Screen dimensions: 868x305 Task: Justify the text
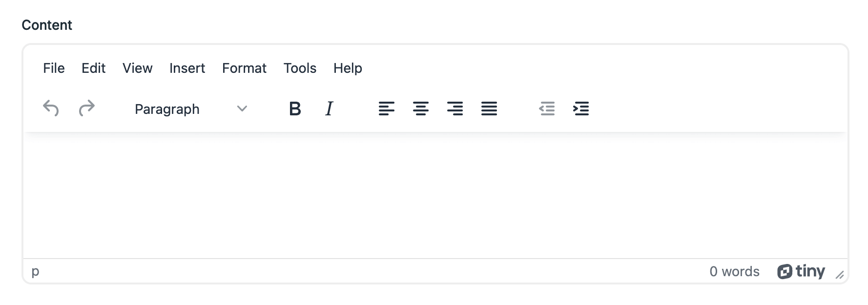[489, 109]
